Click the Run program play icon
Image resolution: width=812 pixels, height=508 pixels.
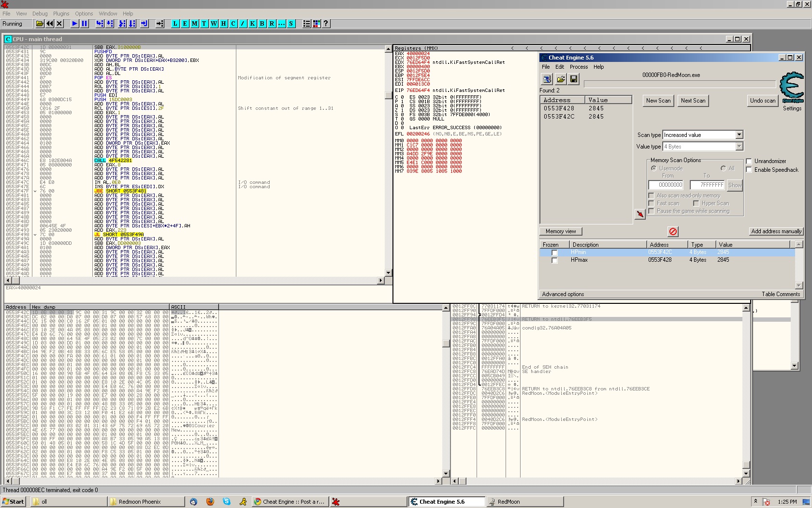(x=74, y=24)
